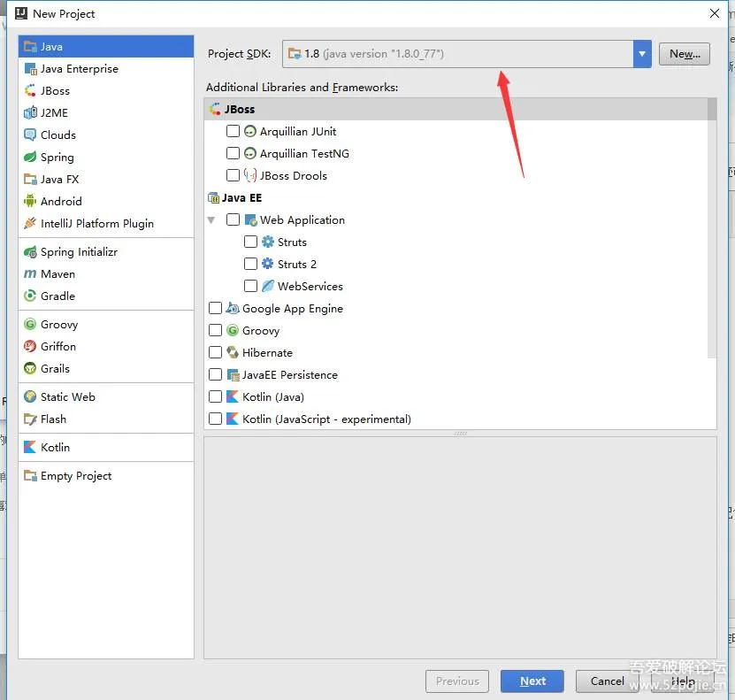The image size is (735, 700).
Task: Check the Google App Engine checkbox
Action: (x=215, y=308)
